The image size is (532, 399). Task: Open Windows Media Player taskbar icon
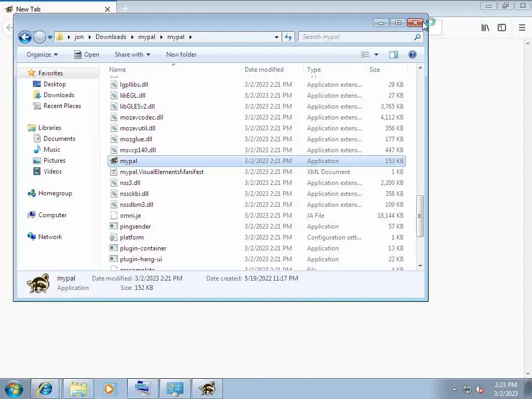(109, 389)
